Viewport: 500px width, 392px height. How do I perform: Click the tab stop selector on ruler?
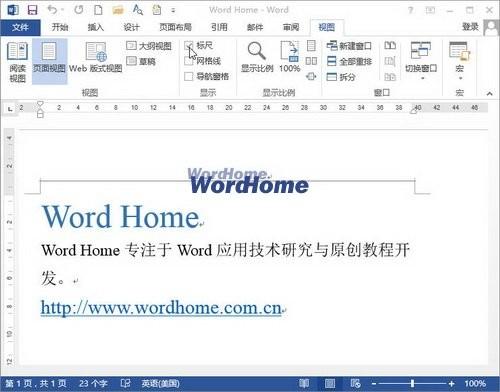pyautogui.click(x=10, y=109)
